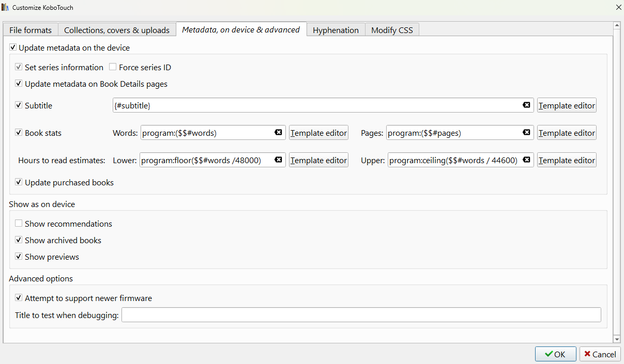Focus the Title to test when debugging field
This screenshot has width=624, height=364.
(x=361, y=315)
